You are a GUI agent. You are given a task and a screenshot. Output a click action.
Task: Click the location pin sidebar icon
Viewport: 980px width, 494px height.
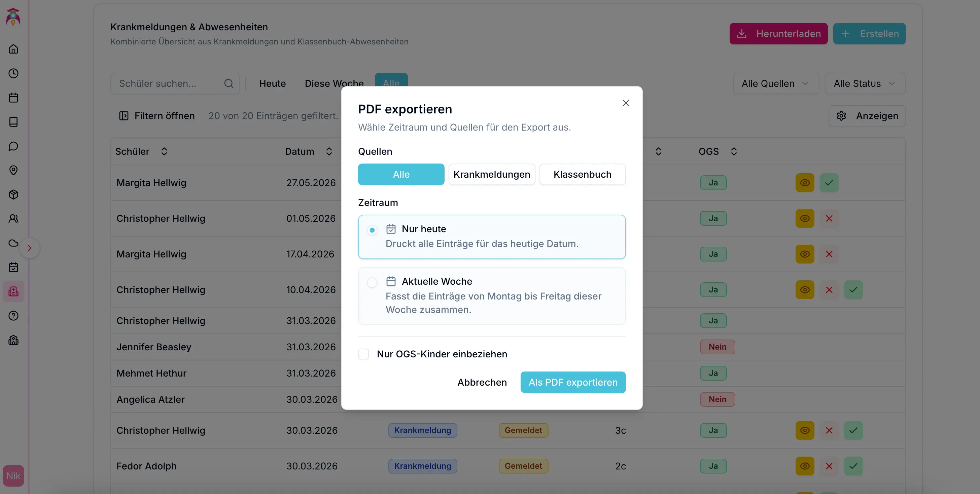pos(13,170)
